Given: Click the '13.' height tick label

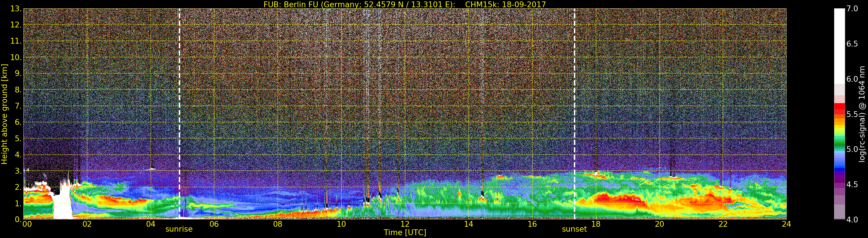Looking at the screenshot, I should click(x=16, y=9).
